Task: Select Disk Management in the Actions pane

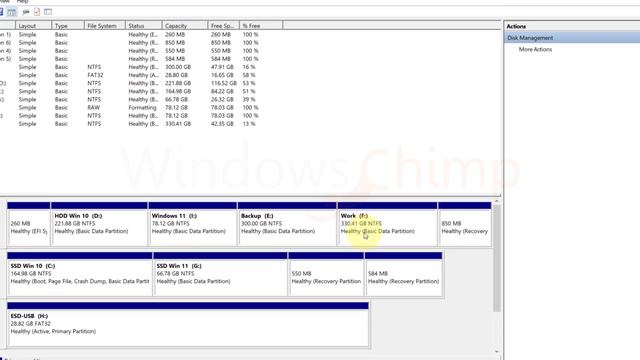Action: tap(571, 38)
